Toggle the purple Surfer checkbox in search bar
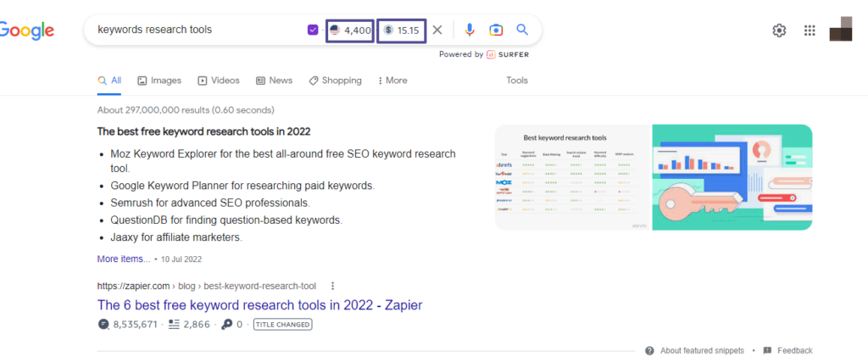Screen dimensions: 868x362 [313, 30]
